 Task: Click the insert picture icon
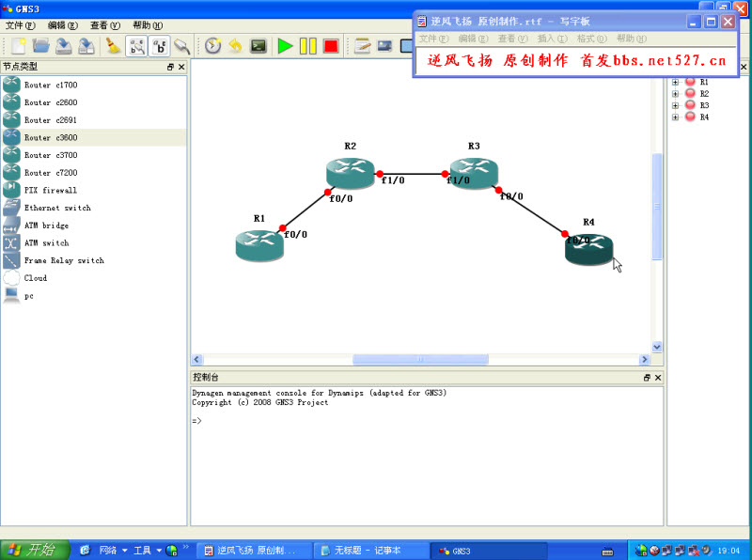point(384,46)
